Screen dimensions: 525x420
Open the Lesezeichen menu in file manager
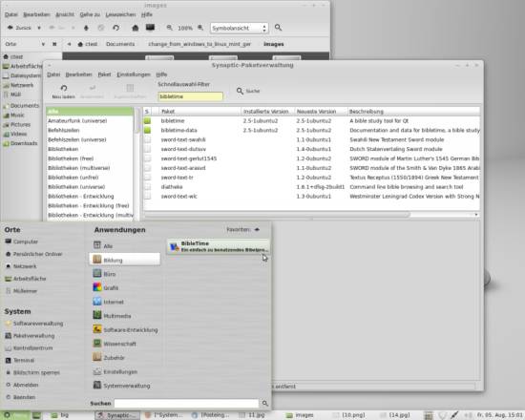tap(120, 14)
